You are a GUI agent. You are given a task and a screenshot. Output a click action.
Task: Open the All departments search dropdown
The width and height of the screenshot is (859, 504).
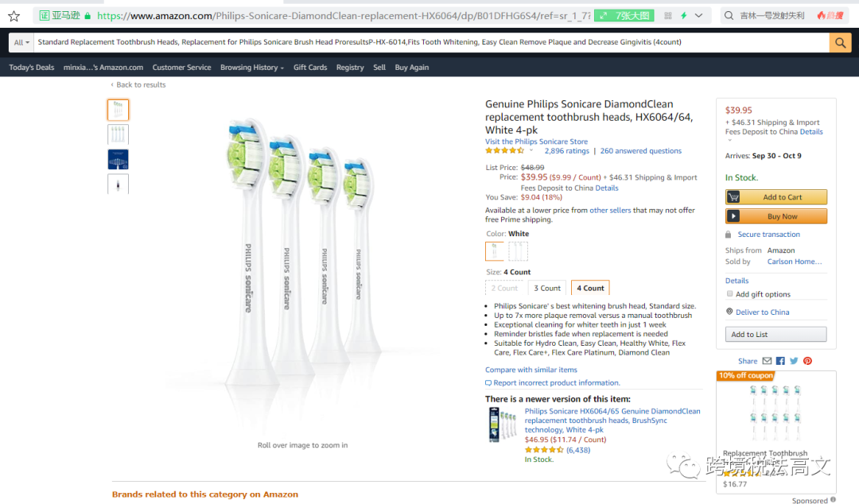21,43
